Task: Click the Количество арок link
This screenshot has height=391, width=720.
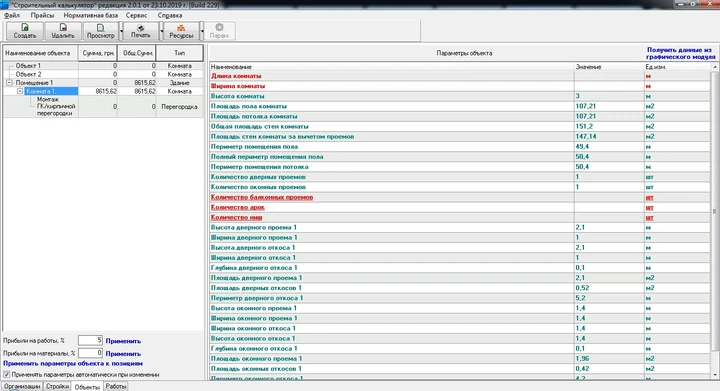Action: pos(237,207)
